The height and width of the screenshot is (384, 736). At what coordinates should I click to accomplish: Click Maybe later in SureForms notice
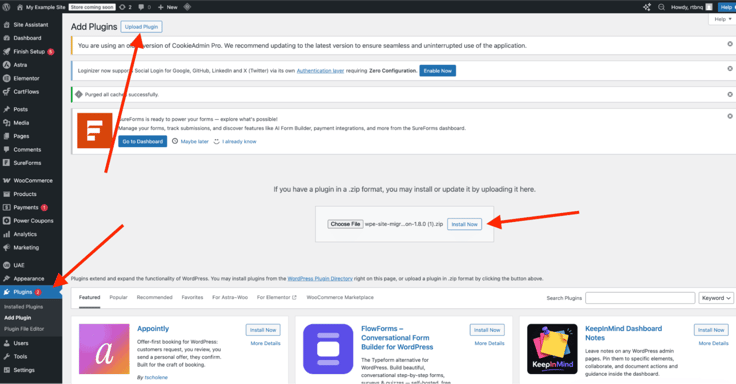coord(194,142)
